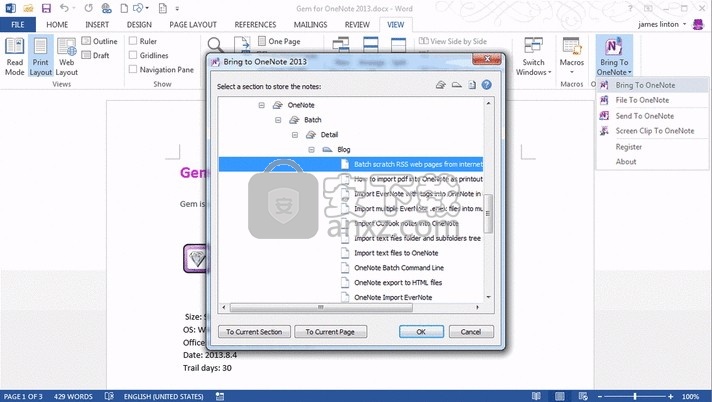The height and width of the screenshot is (402, 712).
Task: Collapse the OneNote notebook tree node
Action: click(x=262, y=105)
